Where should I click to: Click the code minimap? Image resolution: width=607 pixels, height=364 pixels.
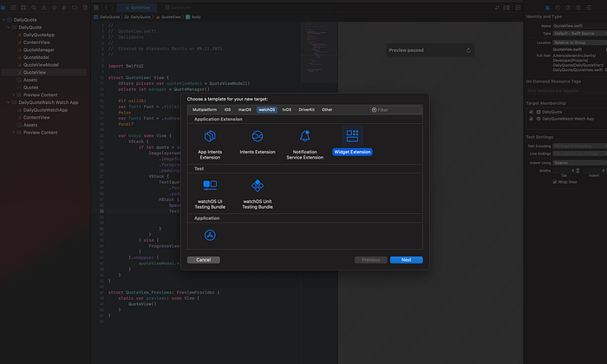[x=319, y=52]
